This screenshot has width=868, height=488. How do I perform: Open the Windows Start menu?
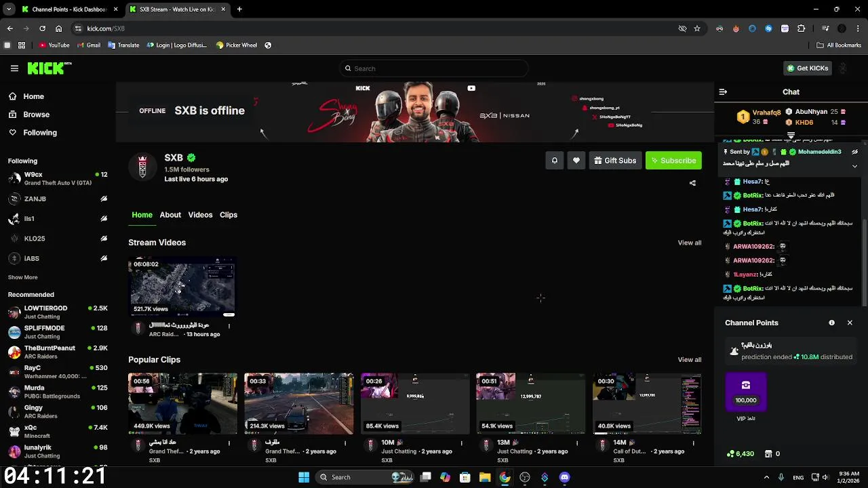click(x=304, y=477)
